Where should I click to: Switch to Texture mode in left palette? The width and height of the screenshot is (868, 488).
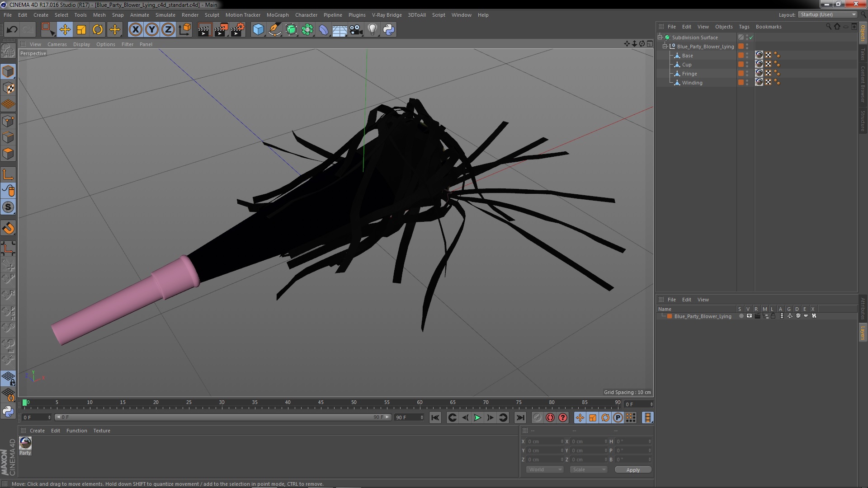(x=8, y=88)
